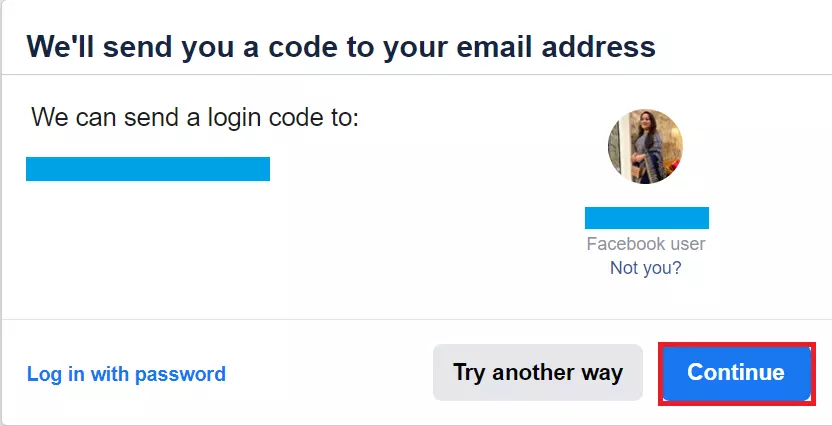This screenshot has height=426, width=832.
Task: Select the blue-masked account name
Action: (x=646, y=218)
